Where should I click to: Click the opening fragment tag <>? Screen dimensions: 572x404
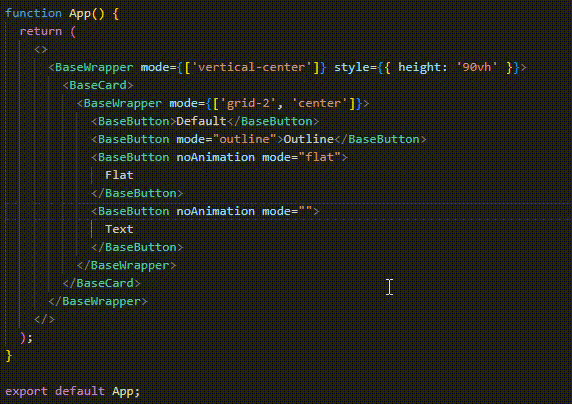pos(40,49)
